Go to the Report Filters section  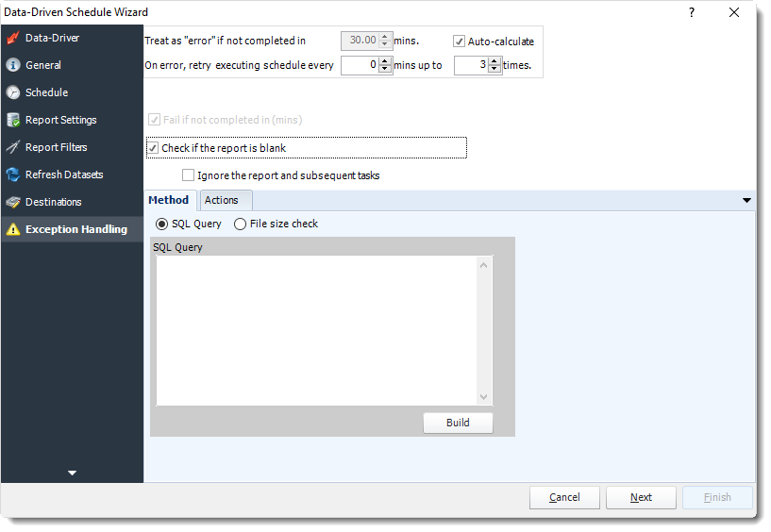click(x=73, y=147)
